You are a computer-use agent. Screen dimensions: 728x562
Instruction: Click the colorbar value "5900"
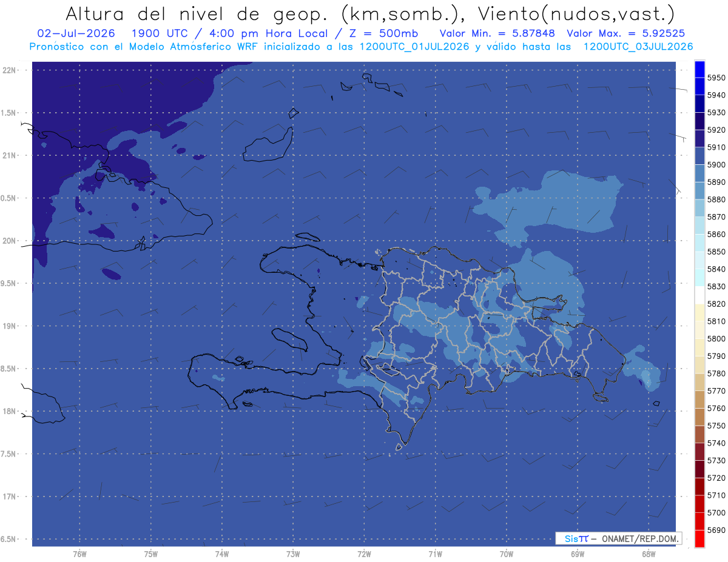pos(716,164)
